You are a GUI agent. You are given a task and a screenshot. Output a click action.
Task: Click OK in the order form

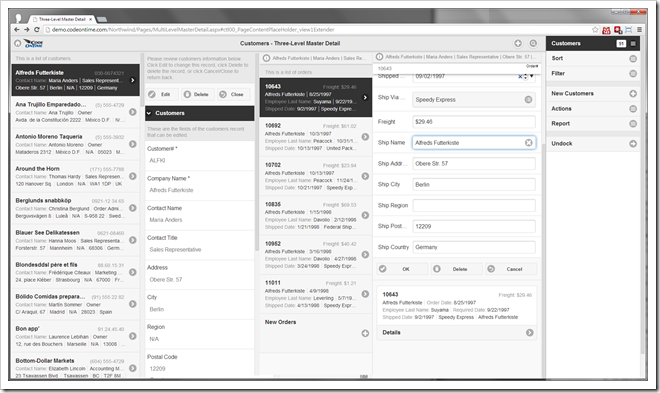click(402, 269)
